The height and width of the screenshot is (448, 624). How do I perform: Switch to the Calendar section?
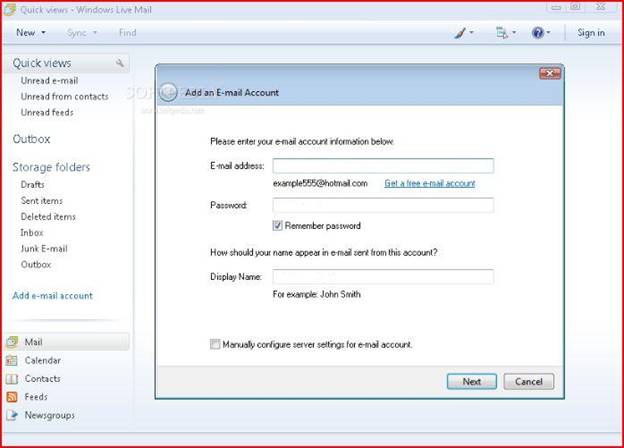click(x=43, y=360)
